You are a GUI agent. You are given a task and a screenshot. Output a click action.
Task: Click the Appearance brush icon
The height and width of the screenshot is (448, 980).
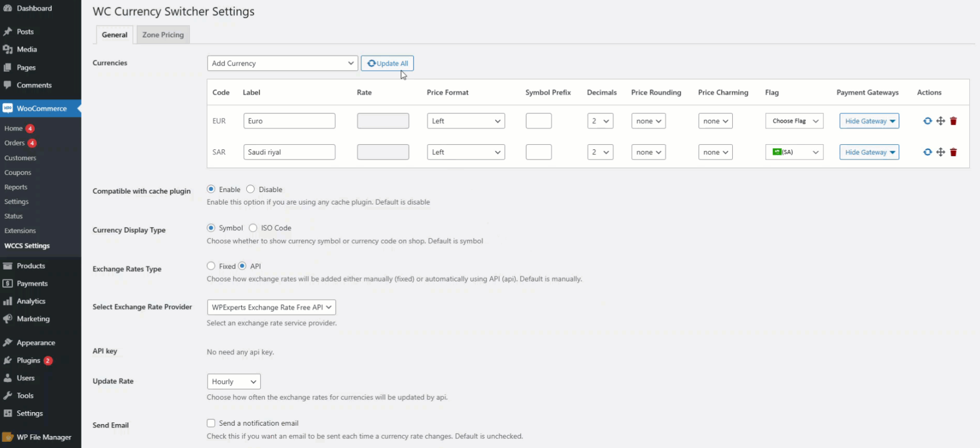pos(7,343)
